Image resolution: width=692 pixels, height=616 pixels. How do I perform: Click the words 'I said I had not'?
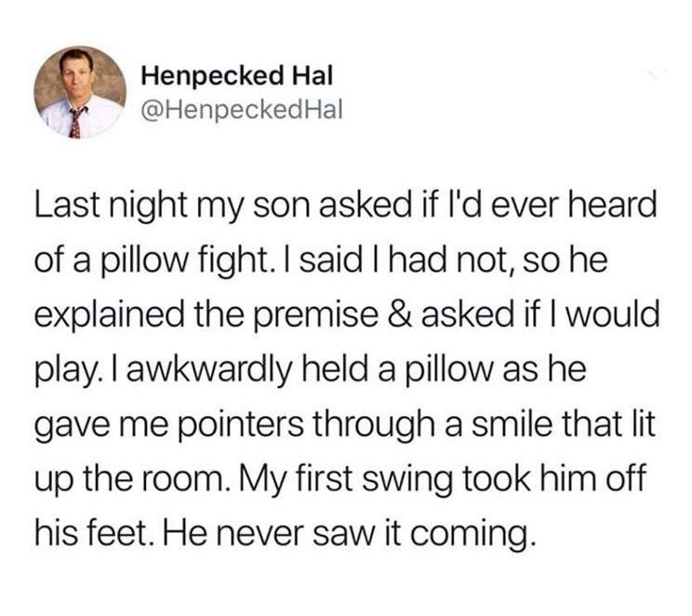[x=403, y=261]
